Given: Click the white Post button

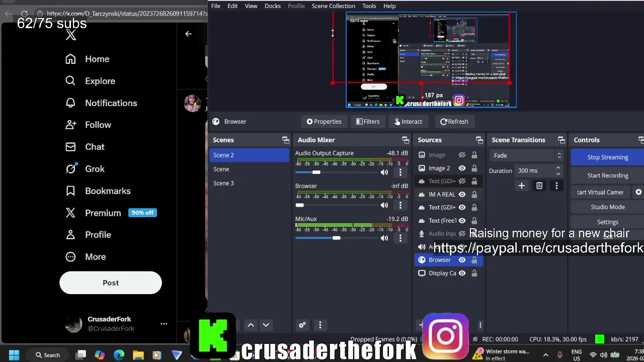Looking at the screenshot, I should pos(111,283).
